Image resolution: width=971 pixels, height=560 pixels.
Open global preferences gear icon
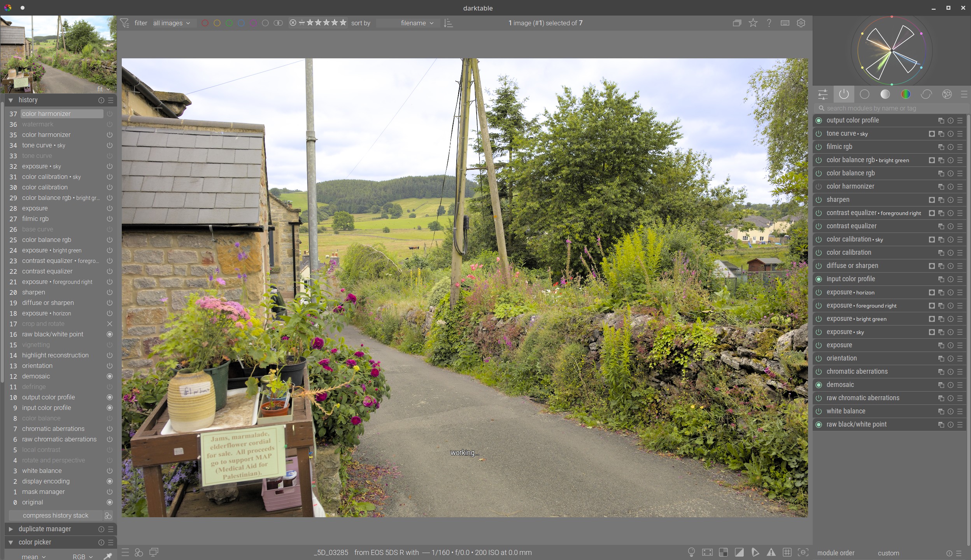click(x=801, y=23)
